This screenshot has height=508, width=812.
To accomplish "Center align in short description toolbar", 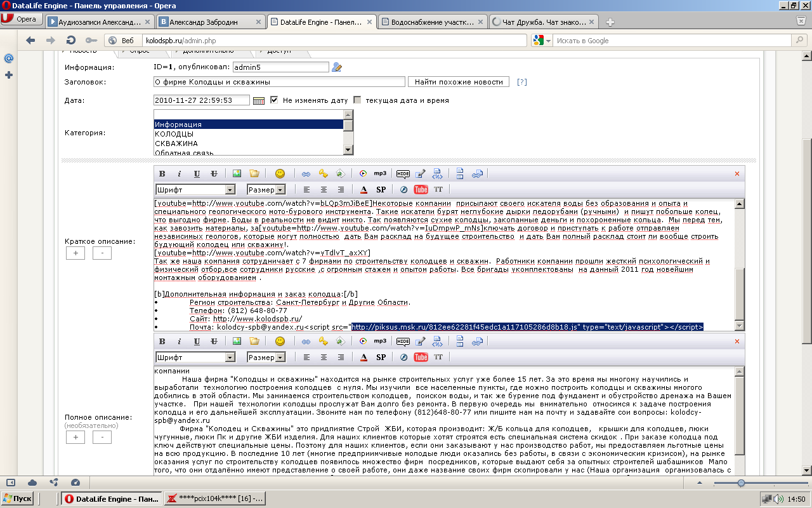I will pyautogui.click(x=324, y=189).
